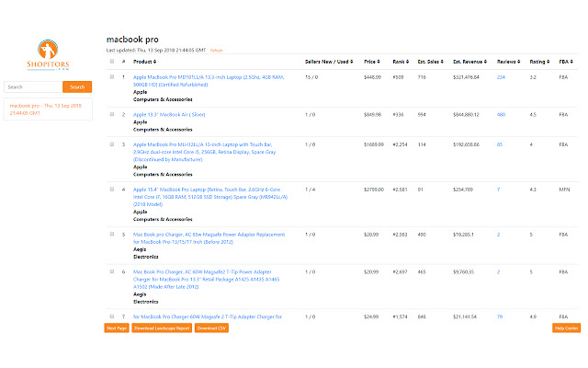Open the 79 reviews link in row 7
588x368 pixels.
pyautogui.click(x=500, y=316)
